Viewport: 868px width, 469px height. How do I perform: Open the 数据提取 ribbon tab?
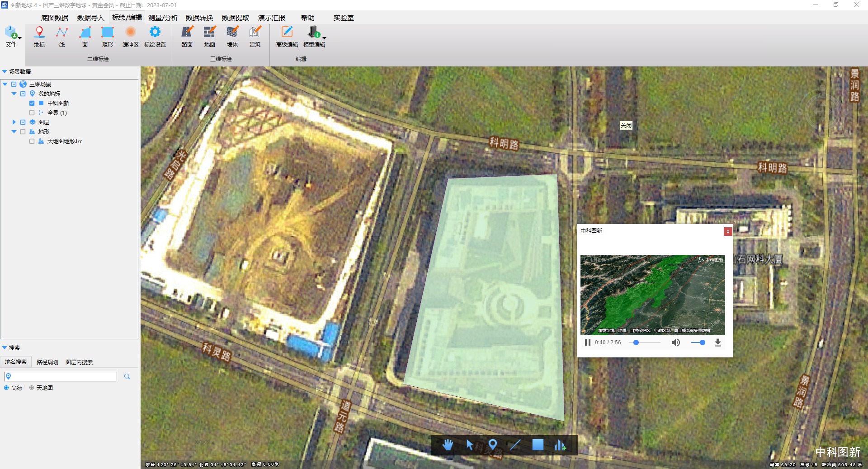tap(236, 18)
